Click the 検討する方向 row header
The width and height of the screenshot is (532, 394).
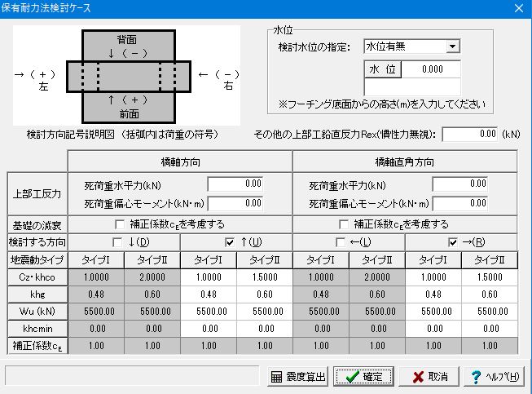click(x=37, y=242)
